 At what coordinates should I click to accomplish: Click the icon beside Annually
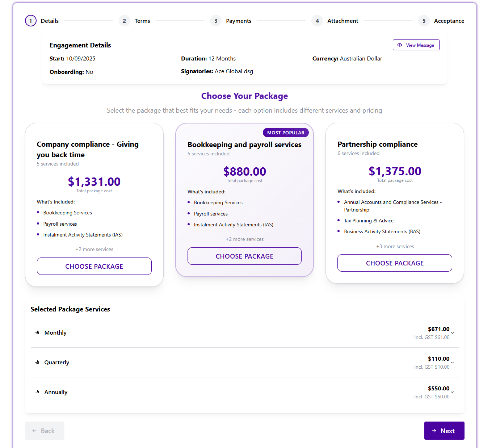coord(37,392)
